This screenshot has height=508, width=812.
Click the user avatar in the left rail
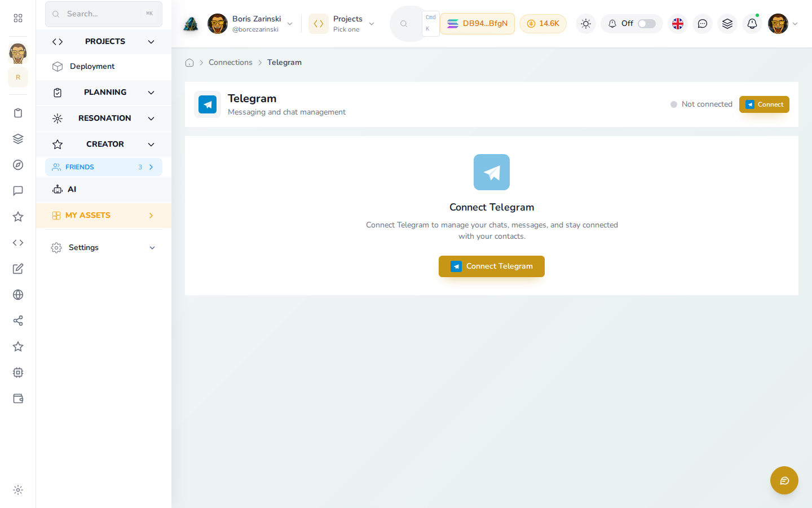coord(18,54)
